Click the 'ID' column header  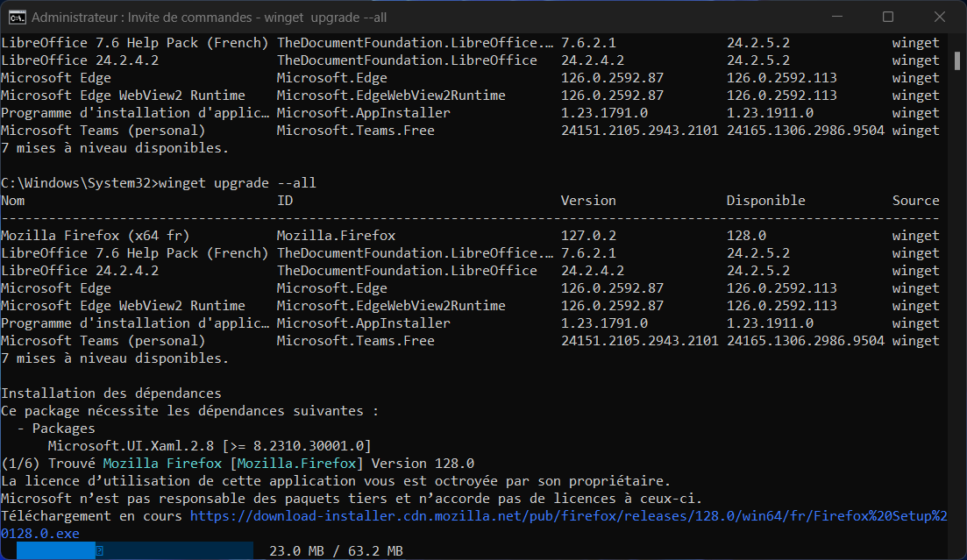click(285, 201)
